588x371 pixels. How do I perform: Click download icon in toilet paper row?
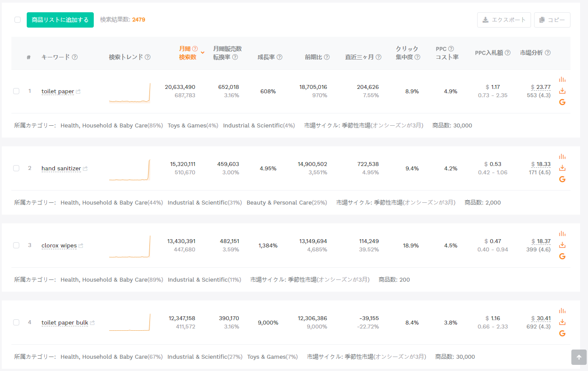click(x=562, y=91)
